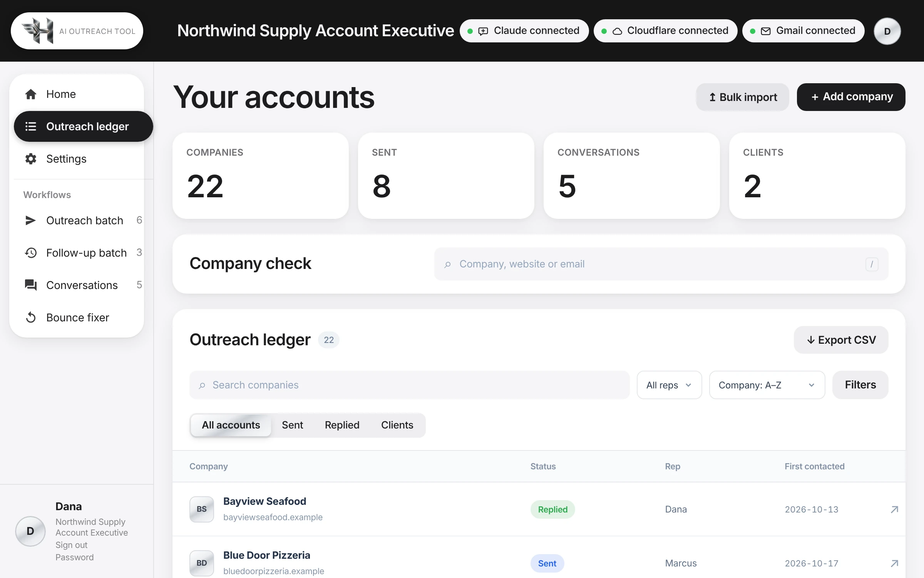The image size is (924, 578).
Task: Open Bayview Seafood row arrow link
Action: pos(894,509)
